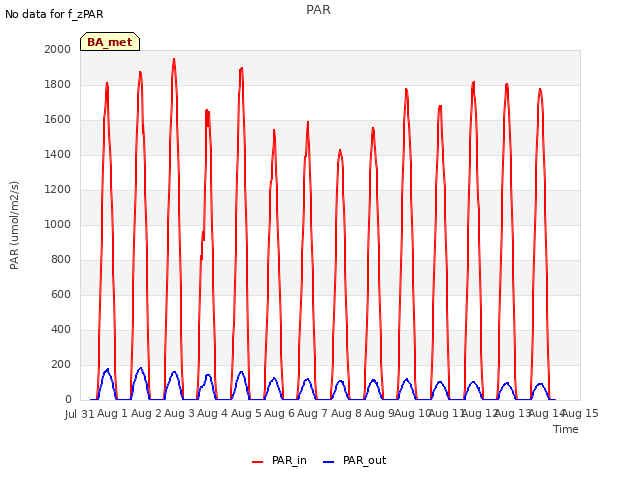Viewport: 640px width, 480px height.
Task: Click the blue PAR_out legend swatch
Action: 329,462
